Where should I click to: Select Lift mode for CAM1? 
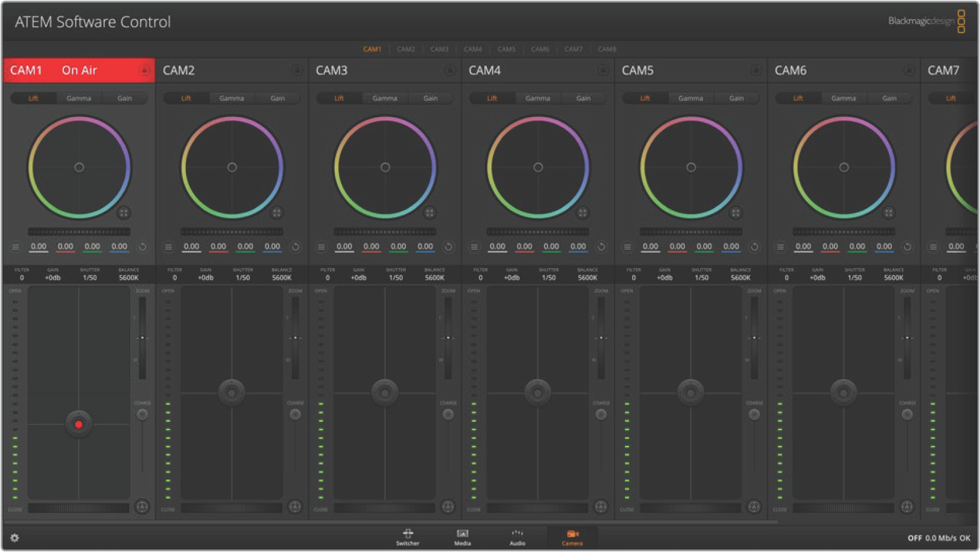[33, 98]
